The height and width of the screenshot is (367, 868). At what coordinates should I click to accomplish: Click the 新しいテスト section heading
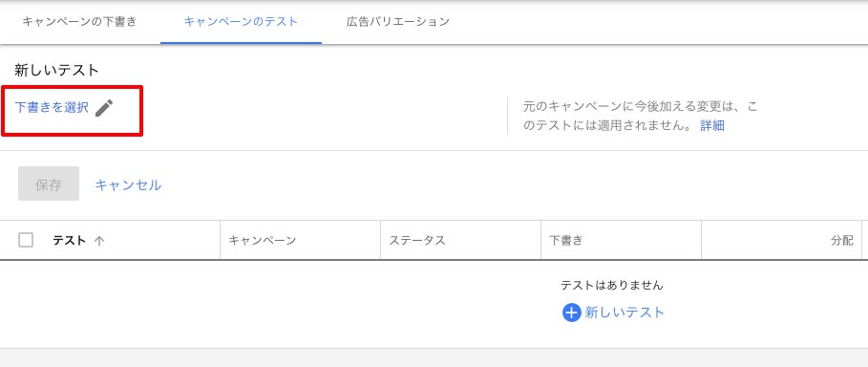tap(56, 71)
